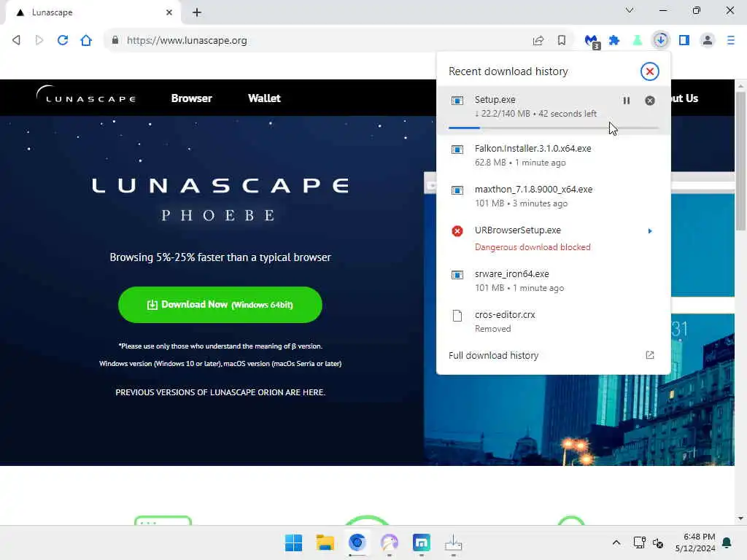
Task: Open the notification bell in taskbar
Action: pos(727,542)
